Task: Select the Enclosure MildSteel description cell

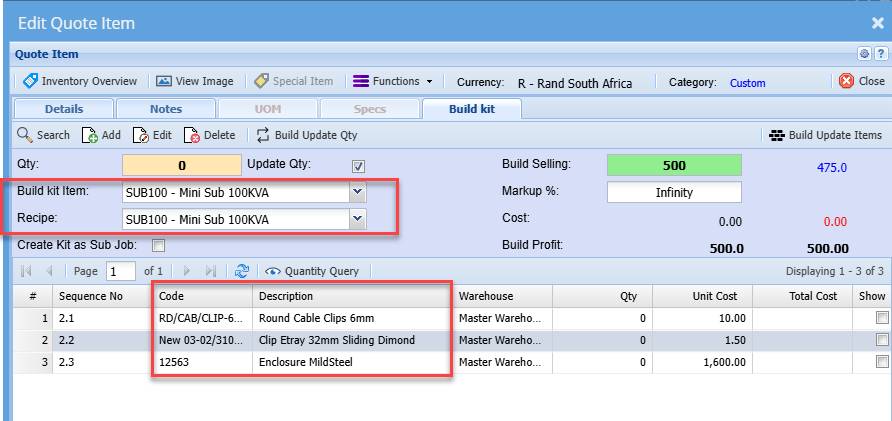Action: pos(353,362)
